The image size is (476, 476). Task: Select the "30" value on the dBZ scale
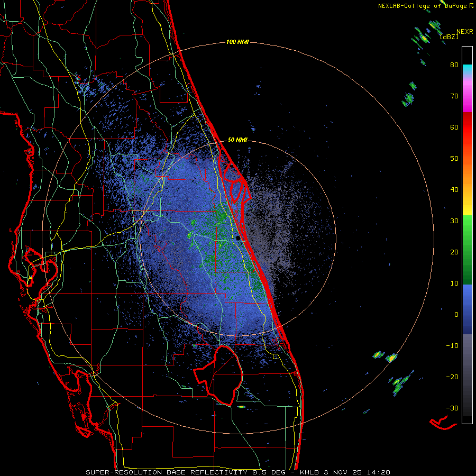[x=454, y=221]
